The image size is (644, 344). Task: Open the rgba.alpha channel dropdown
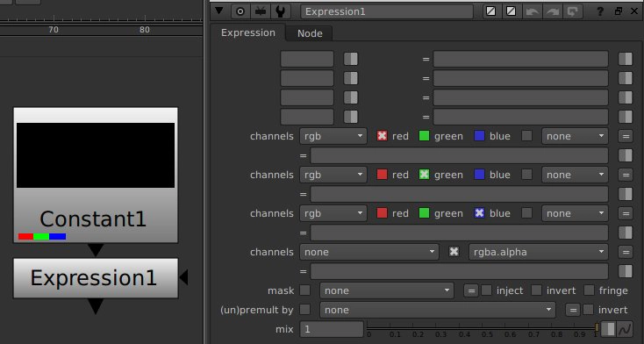click(x=539, y=252)
